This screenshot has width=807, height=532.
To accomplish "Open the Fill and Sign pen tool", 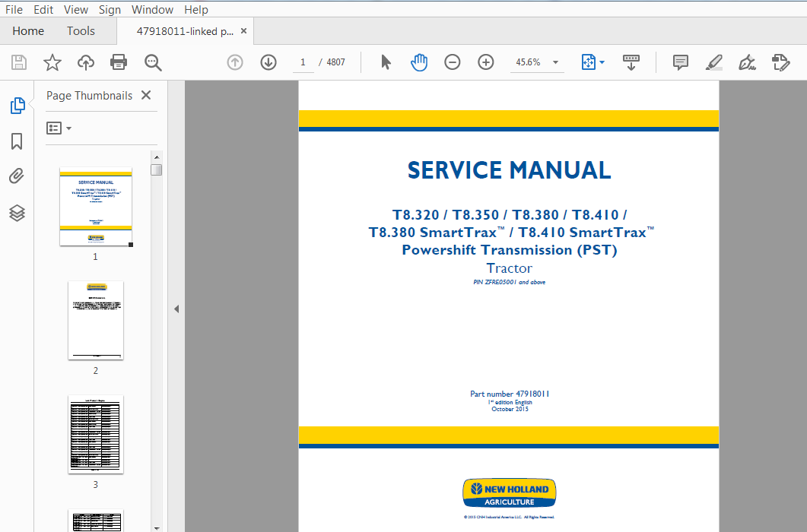I will point(747,62).
